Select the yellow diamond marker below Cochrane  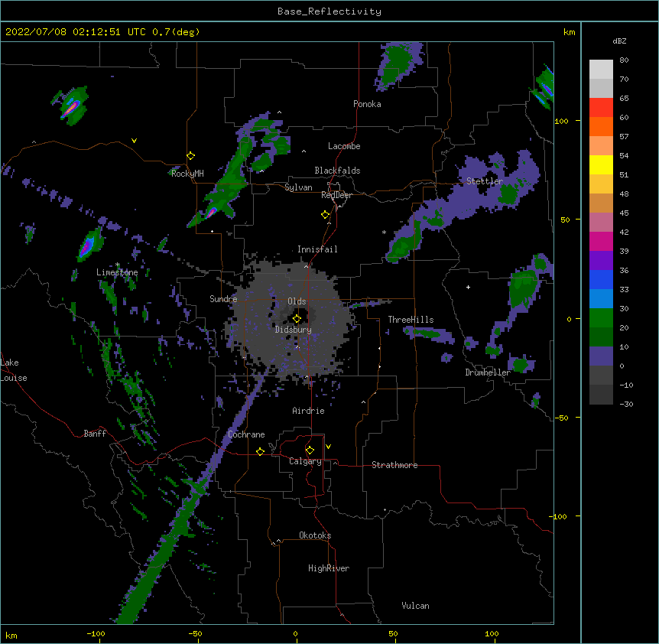tap(260, 451)
